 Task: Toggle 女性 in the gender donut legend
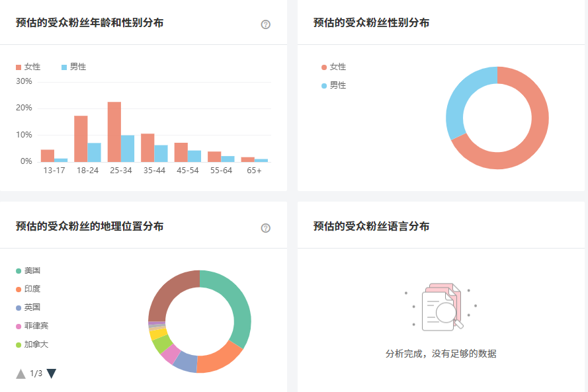(334, 67)
